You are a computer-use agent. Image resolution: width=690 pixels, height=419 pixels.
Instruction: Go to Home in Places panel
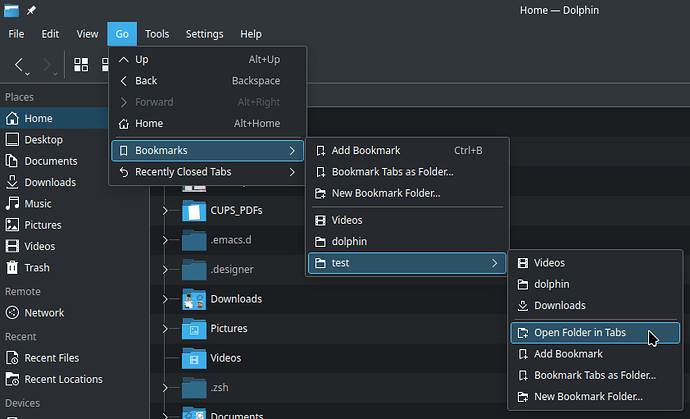tap(54, 118)
